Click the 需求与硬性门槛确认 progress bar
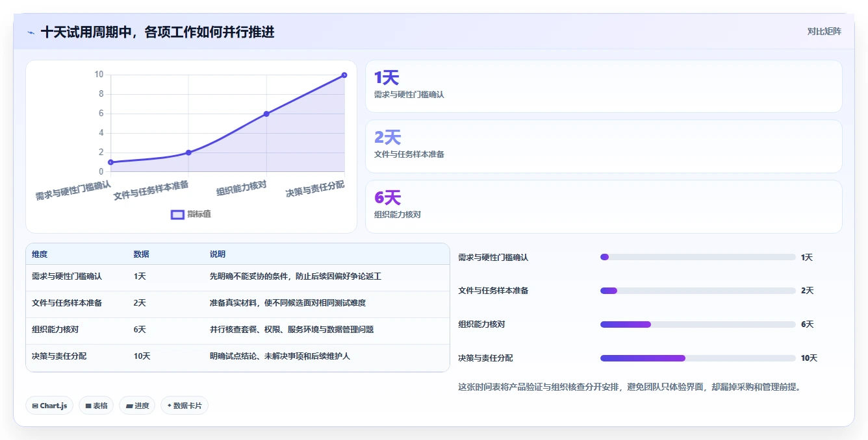Viewport: 868px width, 440px height. click(698, 257)
